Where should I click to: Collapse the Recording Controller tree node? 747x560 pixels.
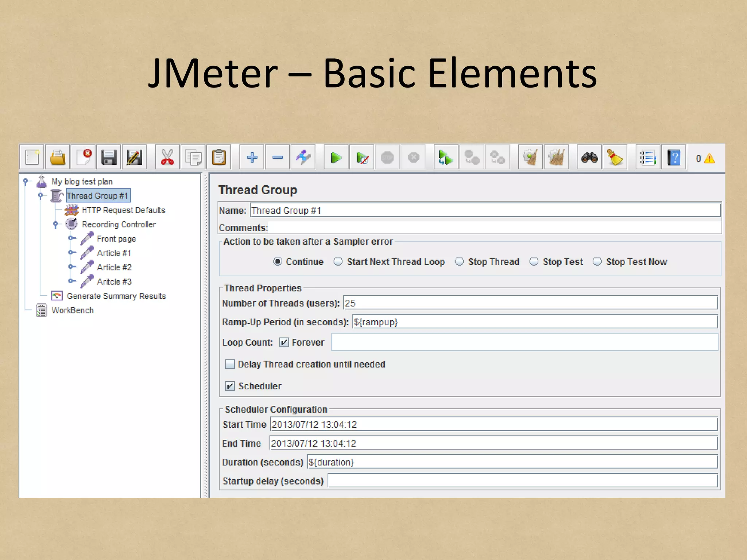coord(55,224)
